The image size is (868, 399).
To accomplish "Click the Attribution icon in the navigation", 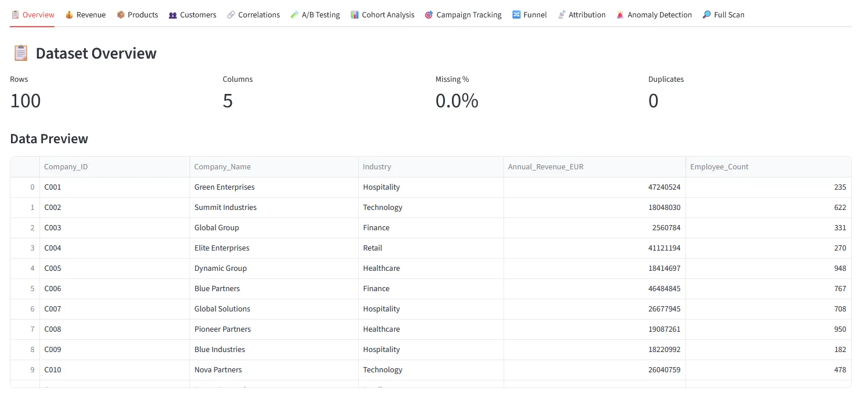I will (562, 14).
